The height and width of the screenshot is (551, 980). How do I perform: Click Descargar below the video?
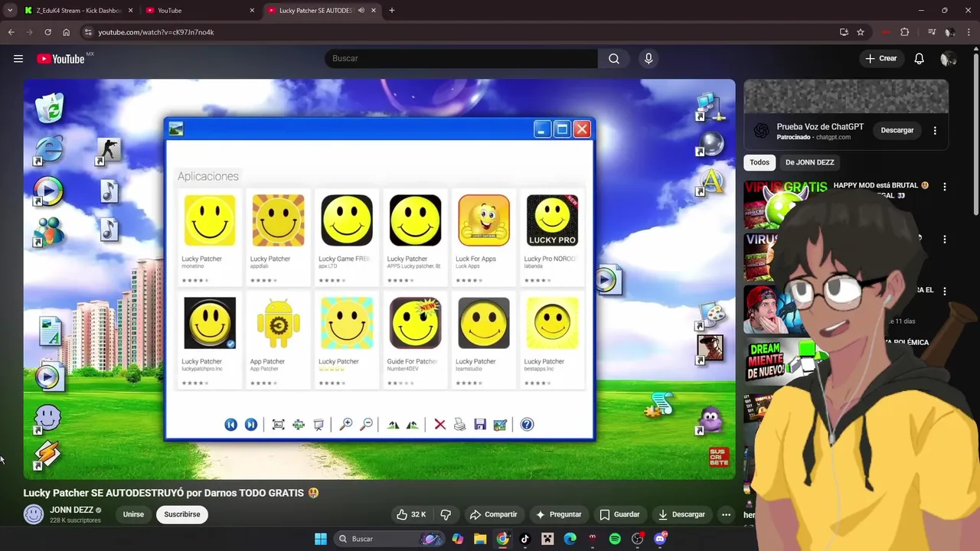click(x=681, y=514)
